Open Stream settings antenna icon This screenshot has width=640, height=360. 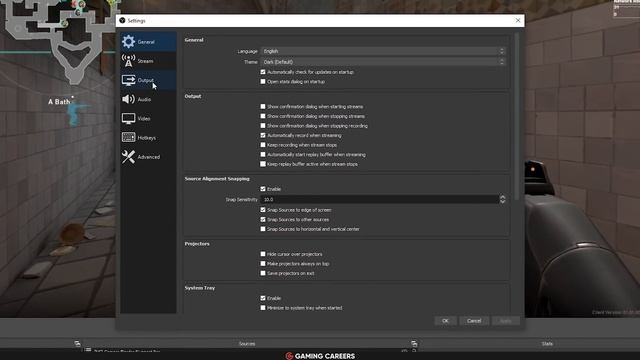pos(128,61)
